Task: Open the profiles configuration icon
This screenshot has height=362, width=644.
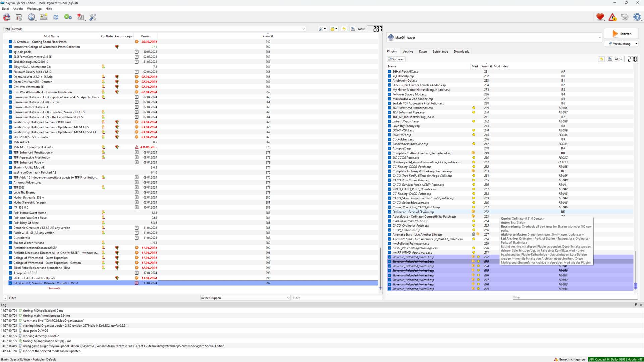Action: click(44, 17)
